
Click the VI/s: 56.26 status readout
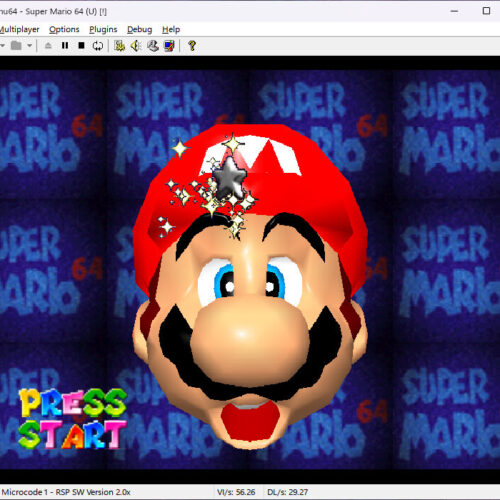point(236,492)
